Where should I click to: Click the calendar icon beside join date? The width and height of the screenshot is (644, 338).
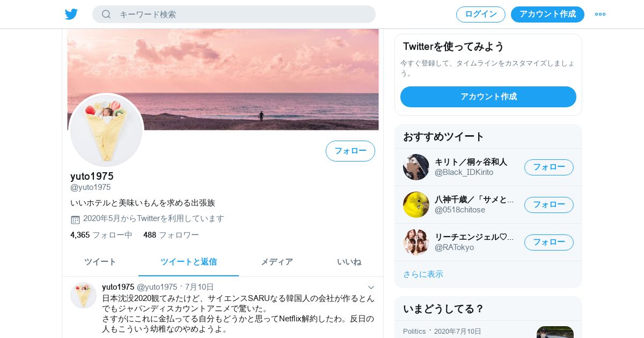[75, 219]
